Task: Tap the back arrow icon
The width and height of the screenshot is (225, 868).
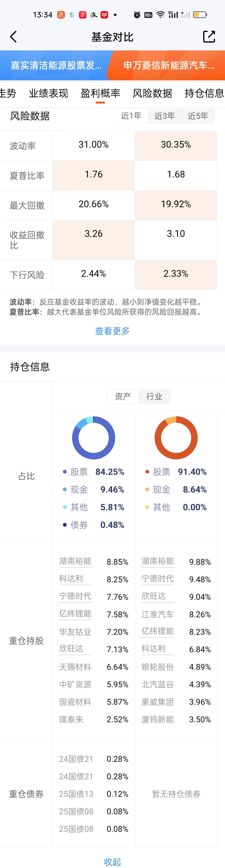Action: (14, 37)
